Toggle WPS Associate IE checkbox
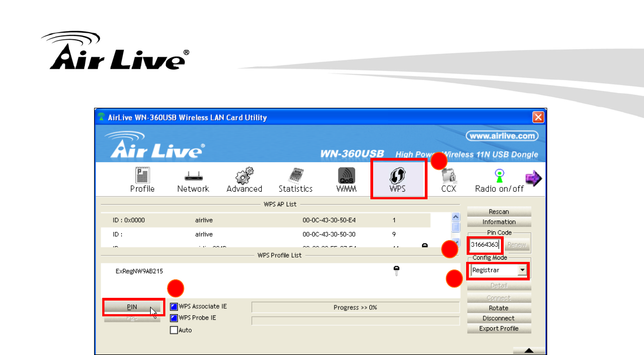644x355 pixels. tap(174, 307)
